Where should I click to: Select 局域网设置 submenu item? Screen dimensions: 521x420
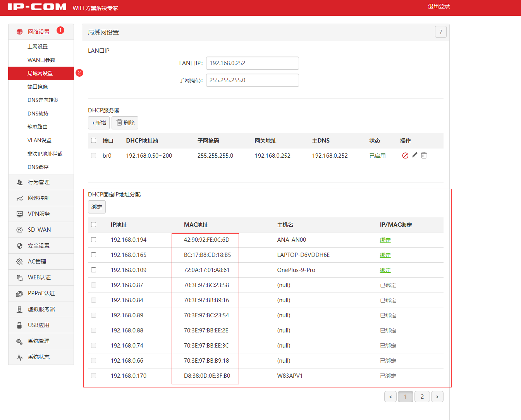(x=41, y=73)
